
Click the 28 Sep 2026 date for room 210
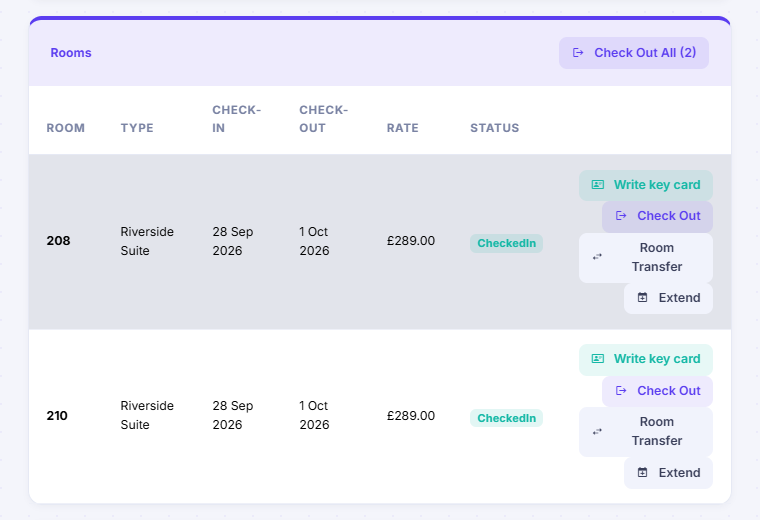[x=233, y=415]
